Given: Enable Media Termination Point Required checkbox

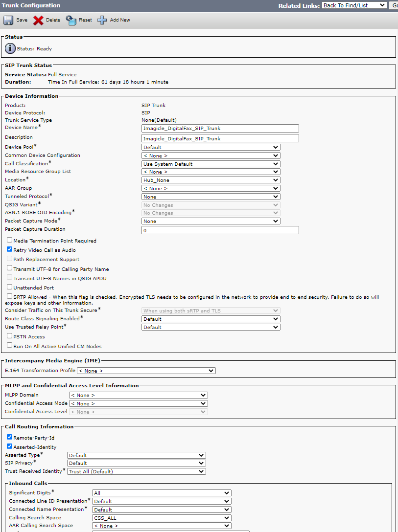Looking at the screenshot, I should click(x=9, y=240).
